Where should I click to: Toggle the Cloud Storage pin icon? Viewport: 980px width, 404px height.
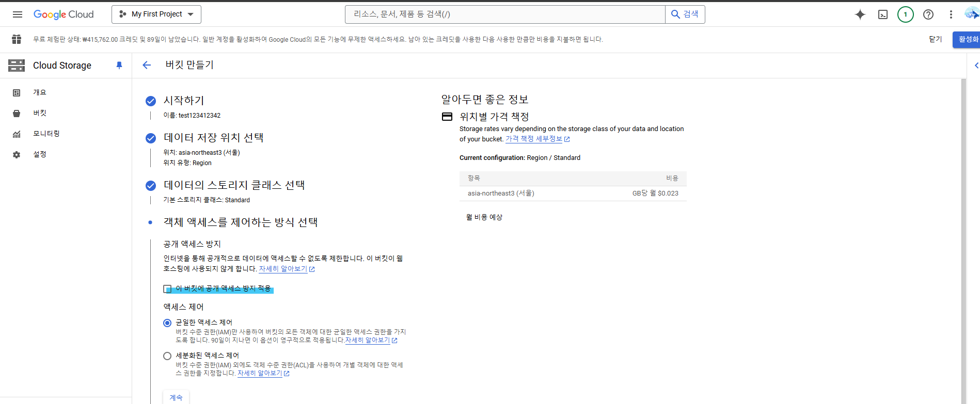pos(119,66)
